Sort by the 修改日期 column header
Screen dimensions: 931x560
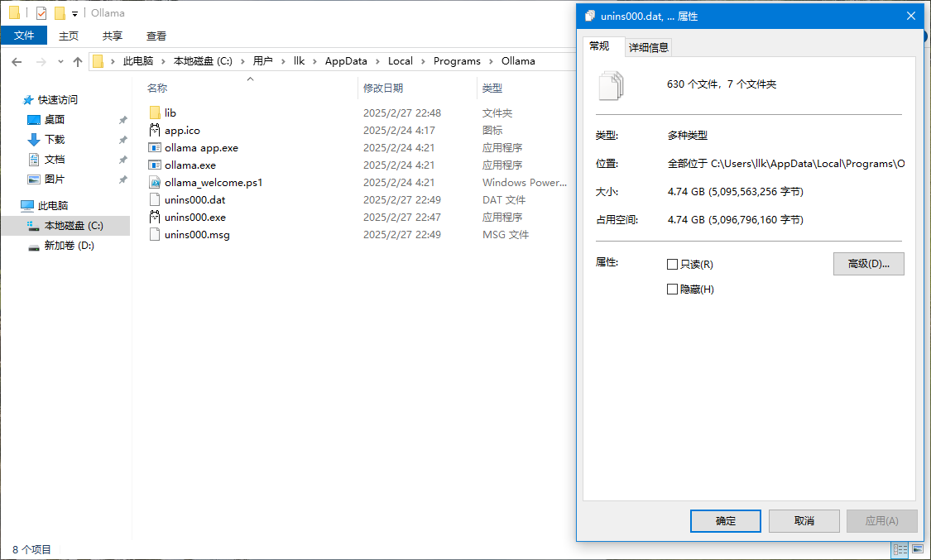tap(383, 88)
